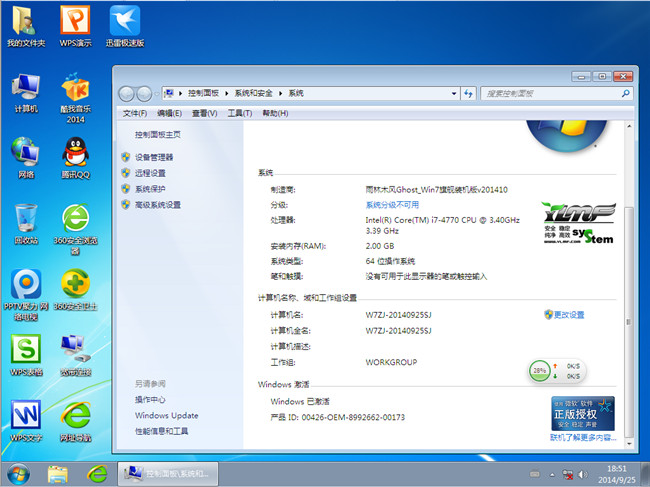Open the 回收站 recycle bin icon
Image resolution: width=650 pixels, height=487 pixels.
coord(26,224)
